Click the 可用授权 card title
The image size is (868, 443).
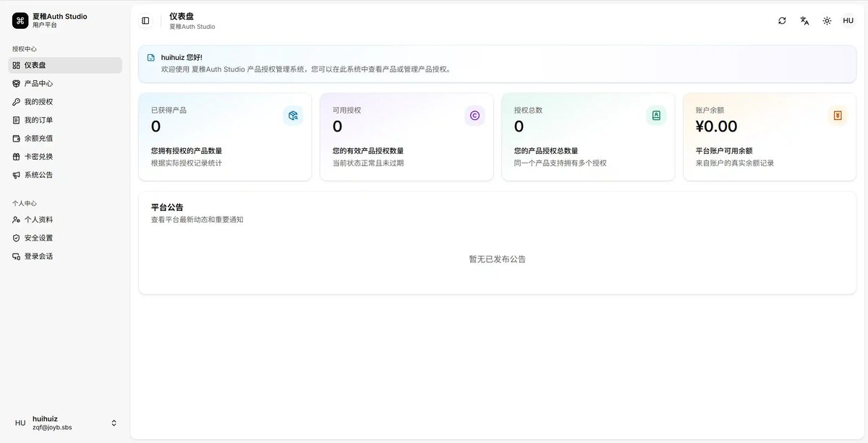tap(346, 111)
